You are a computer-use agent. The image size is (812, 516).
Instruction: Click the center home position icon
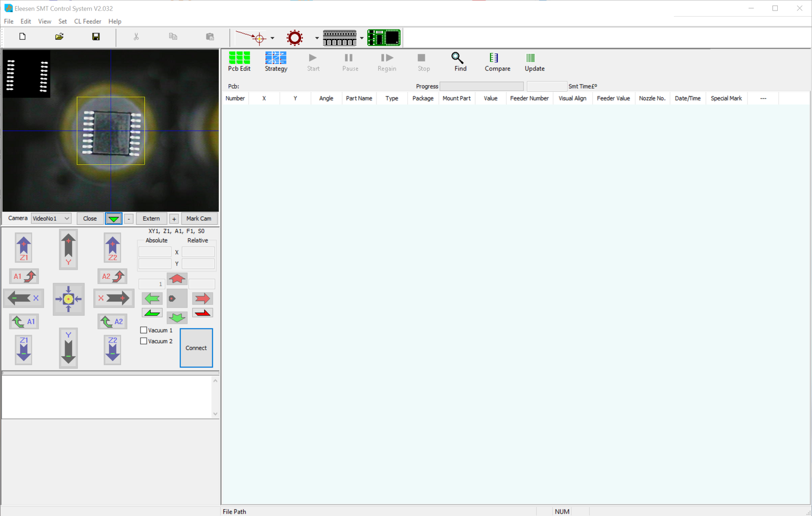[x=69, y=299]
